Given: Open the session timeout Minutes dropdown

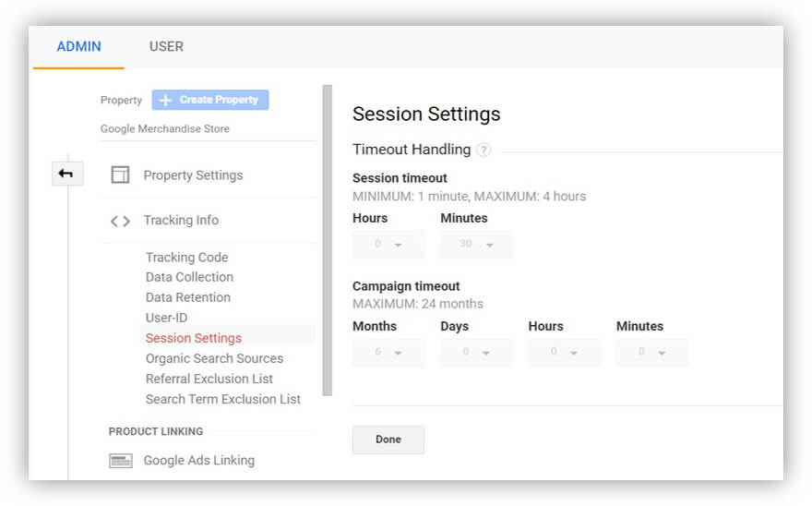Looking at the screenshot, I should pos(476,245).
